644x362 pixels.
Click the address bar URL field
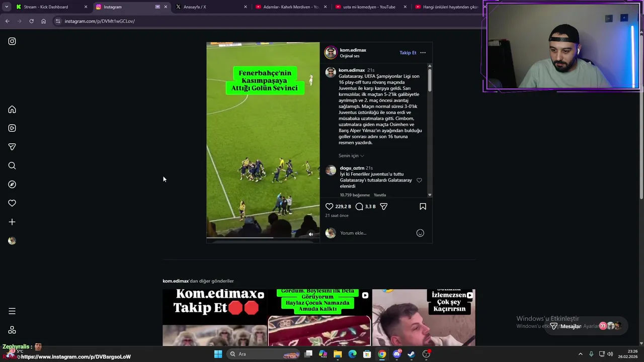tap(267, 21)
